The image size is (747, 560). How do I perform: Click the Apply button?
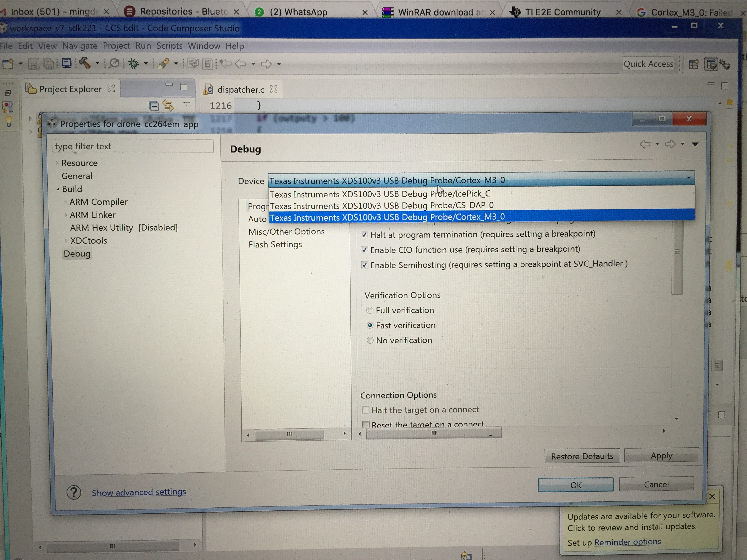point(662,456)
